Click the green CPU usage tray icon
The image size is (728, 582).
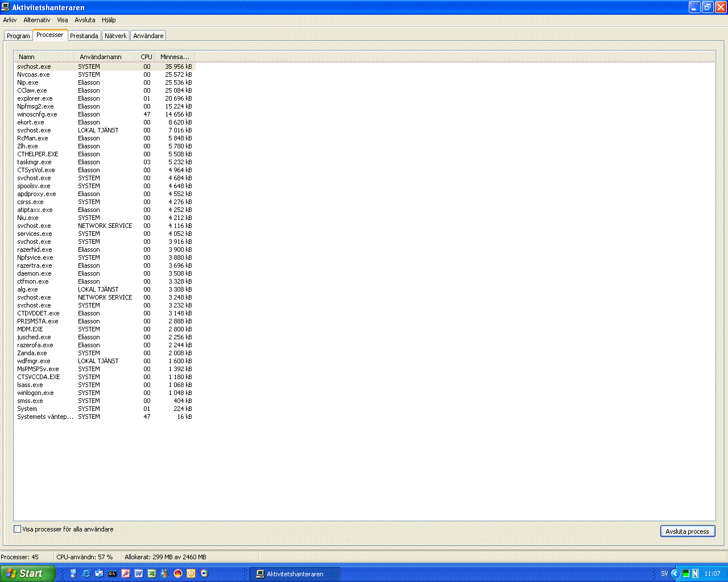(x=686, y=573)
